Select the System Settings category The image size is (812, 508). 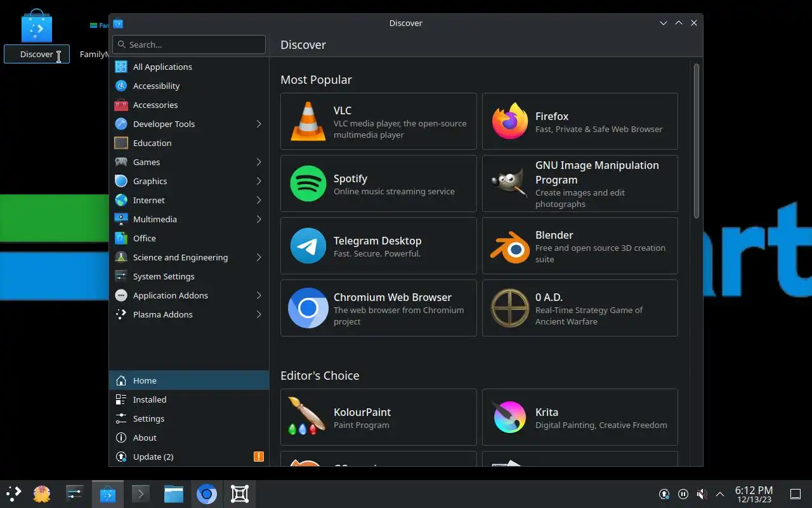pyautogui.click(x=189, y=276)
